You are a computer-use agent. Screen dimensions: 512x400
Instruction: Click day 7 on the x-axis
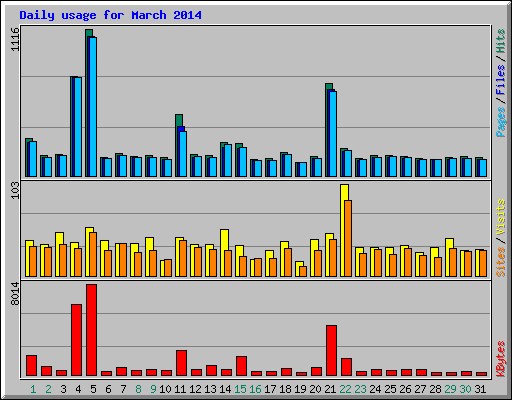coord(123,389)
